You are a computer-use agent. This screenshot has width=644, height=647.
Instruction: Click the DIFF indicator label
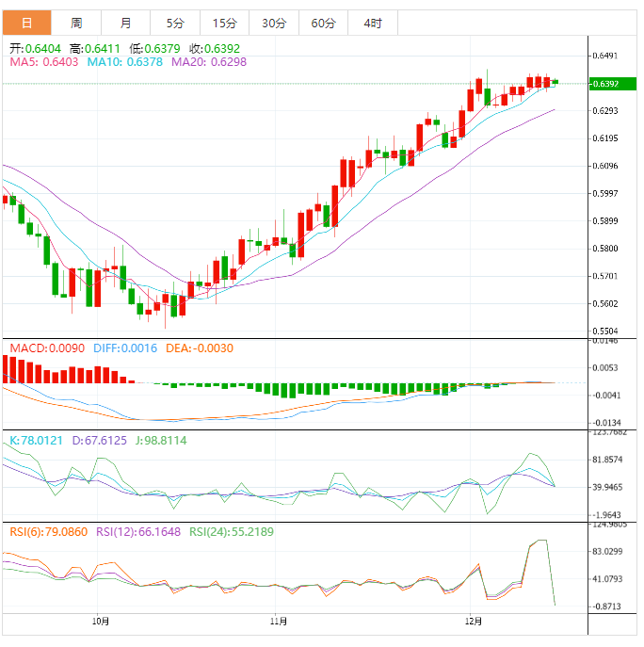(x=125, y=348)
